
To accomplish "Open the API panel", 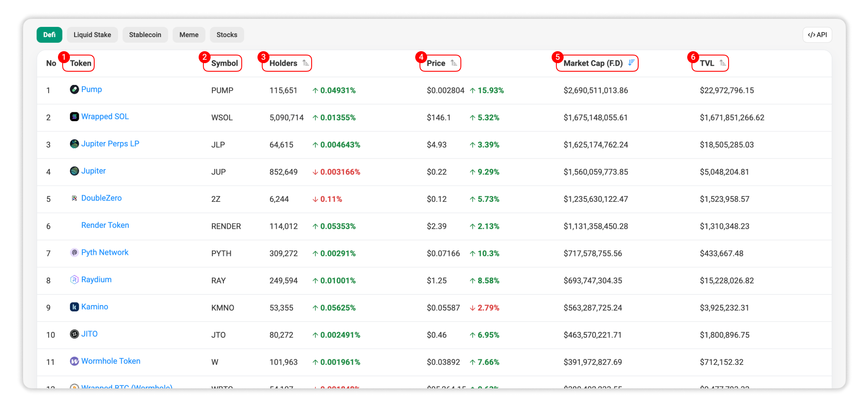I will 817,35.
